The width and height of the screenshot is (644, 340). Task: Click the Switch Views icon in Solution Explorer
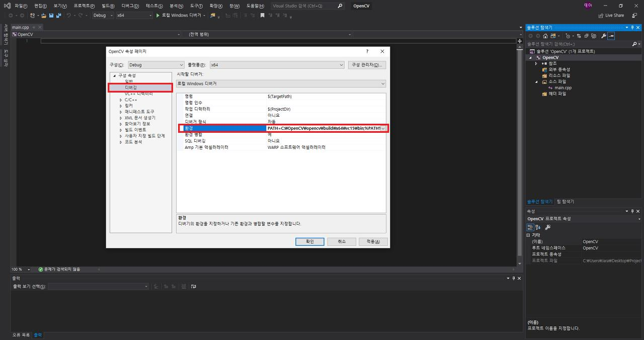(x=553, y=36)
